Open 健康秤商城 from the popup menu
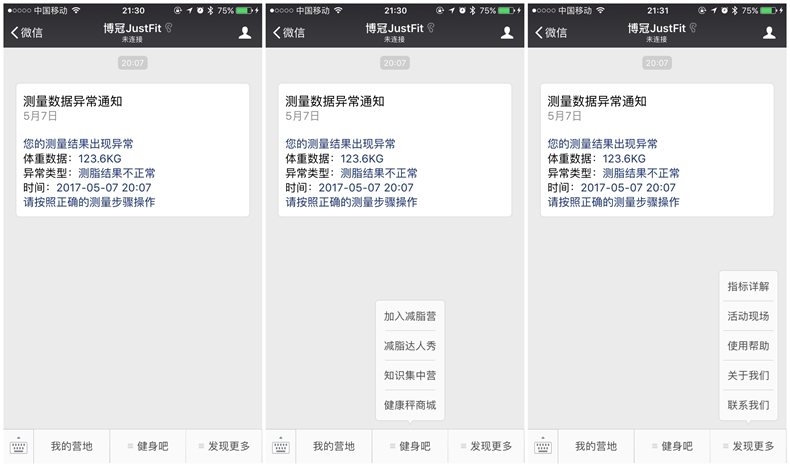 coord(410,406)
